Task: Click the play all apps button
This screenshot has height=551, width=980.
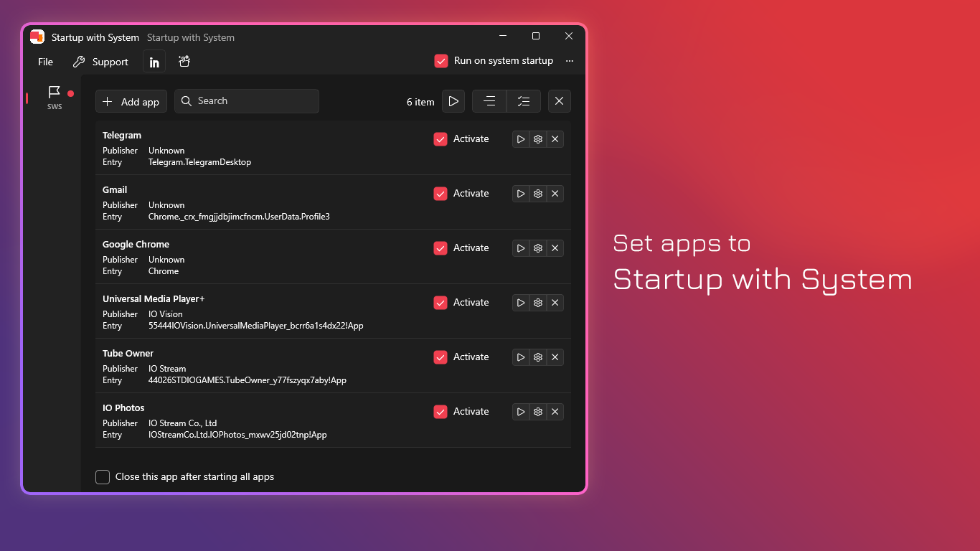Action: (x=453, y=101)
